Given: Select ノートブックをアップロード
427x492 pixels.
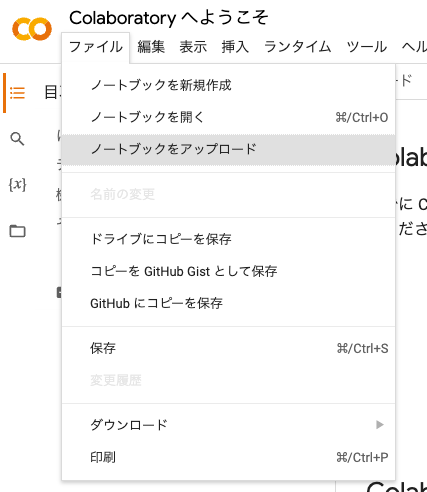Looking at the screenshot, I should coord(228,150).
